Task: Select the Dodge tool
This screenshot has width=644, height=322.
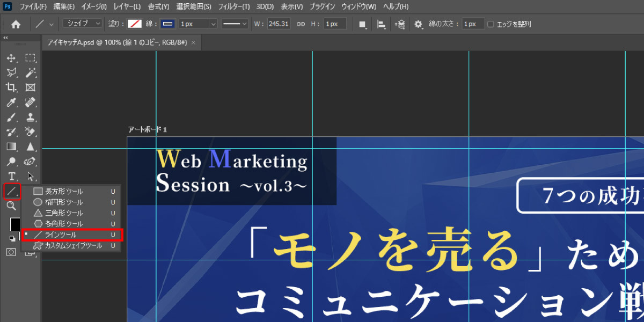Action: [11, 161]
